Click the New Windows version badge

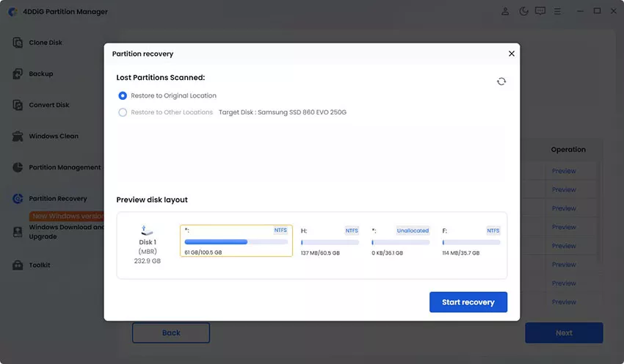[67, 216]
